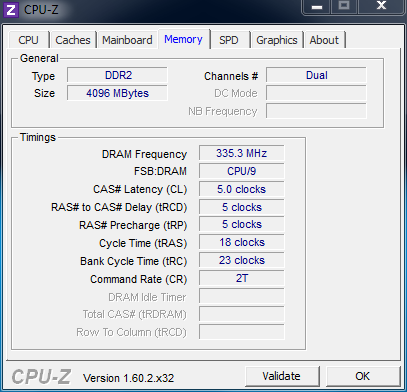Switch to the Graphics tab

[277, 40]
